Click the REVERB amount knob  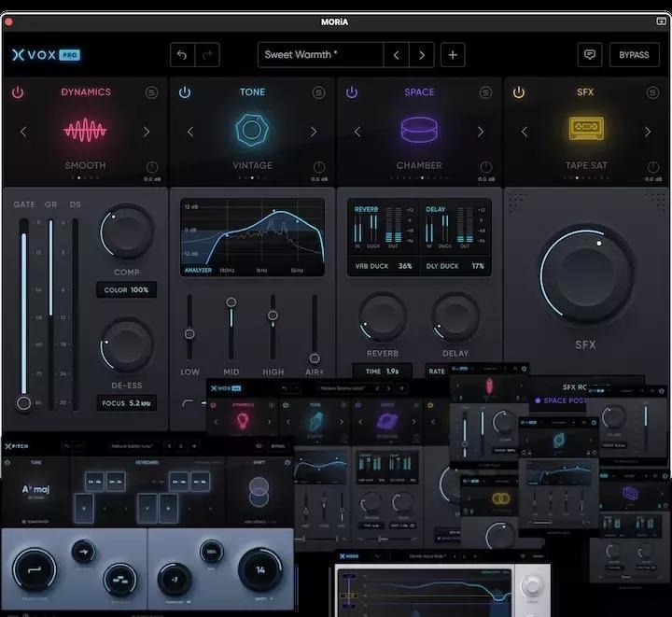pyautogui.click(x=383, y=317)
